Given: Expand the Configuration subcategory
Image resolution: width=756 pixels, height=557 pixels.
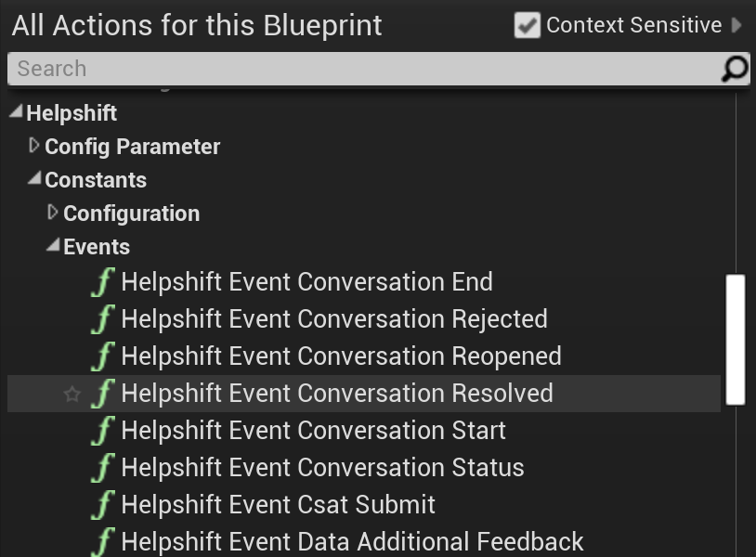Looking at the screenshot, I should pyautogui.click(x=53, y=213).
